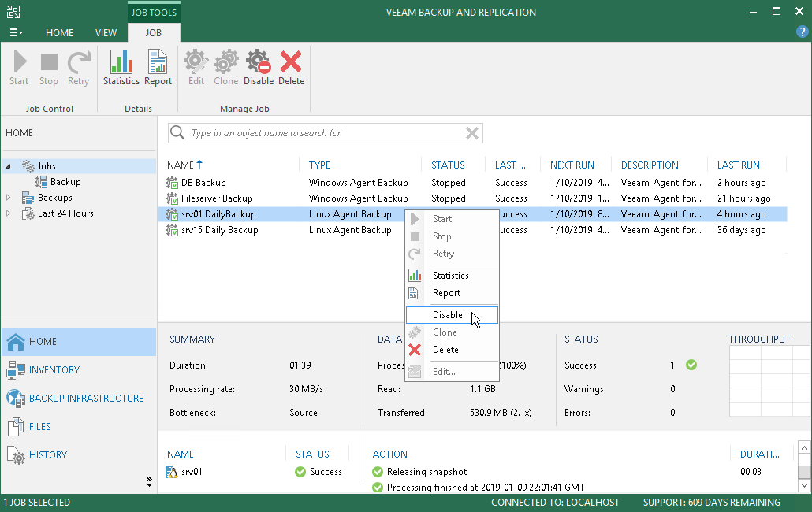The width and height of the screenshot is (812, 512).
Task: Switch to the JOB ribbon tab
Action: pos(153,32)
